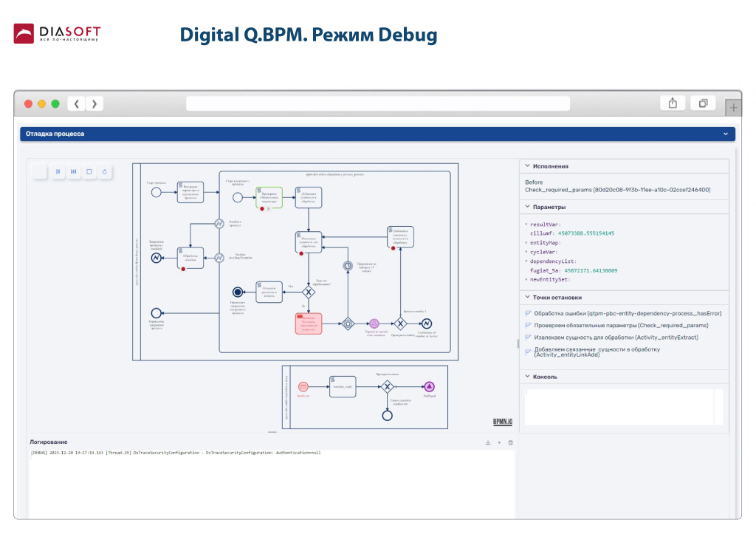Viewport: 756px width, 534px height.
Task: Select the timer boundary event
Action: tap(348, 266)
